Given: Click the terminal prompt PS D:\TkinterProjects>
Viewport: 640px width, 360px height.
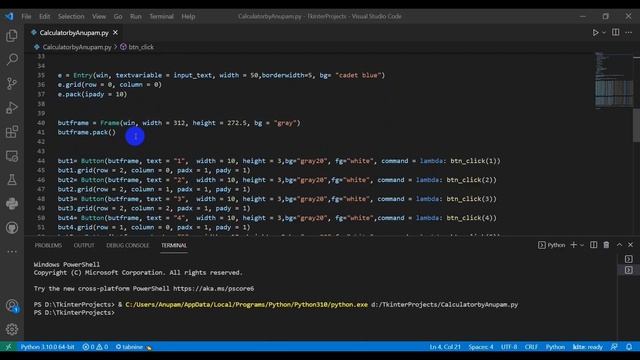Looking at the screenshot, I should (74, 313).
